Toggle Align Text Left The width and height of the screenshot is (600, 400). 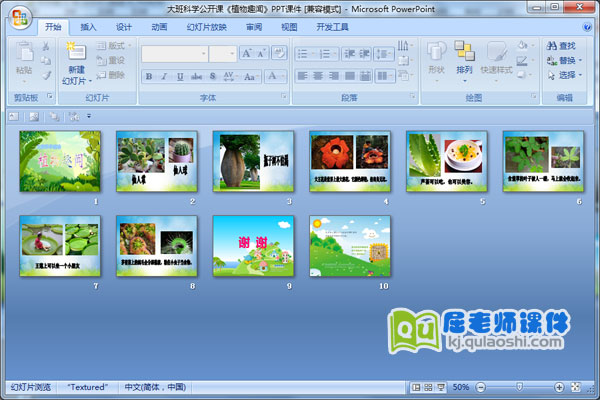click(303, 76)
